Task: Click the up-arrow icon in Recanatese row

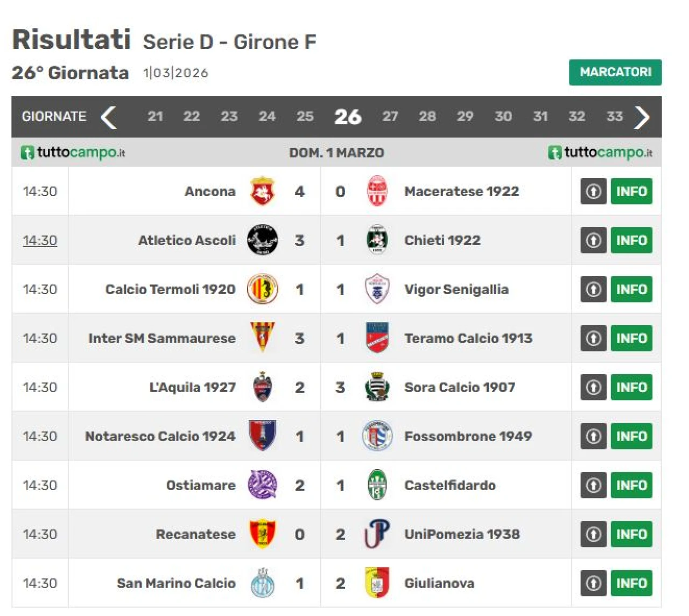Action: click(x=593, y=534)
